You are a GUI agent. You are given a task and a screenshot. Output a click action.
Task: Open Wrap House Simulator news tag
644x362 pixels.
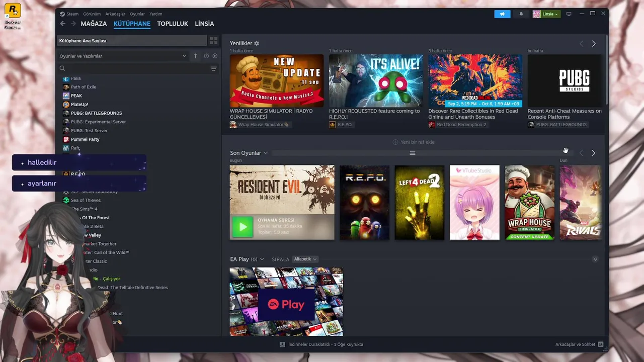click(x=260, y=125)
